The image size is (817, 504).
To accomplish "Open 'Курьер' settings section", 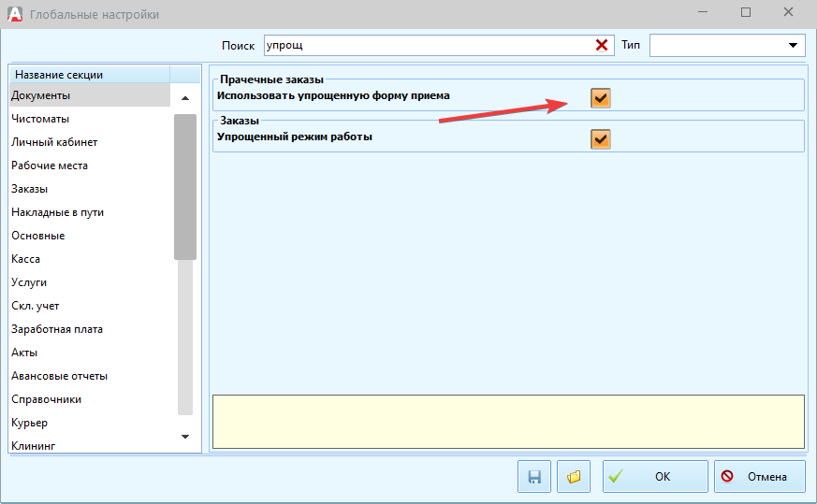I will tap(29, 423).
